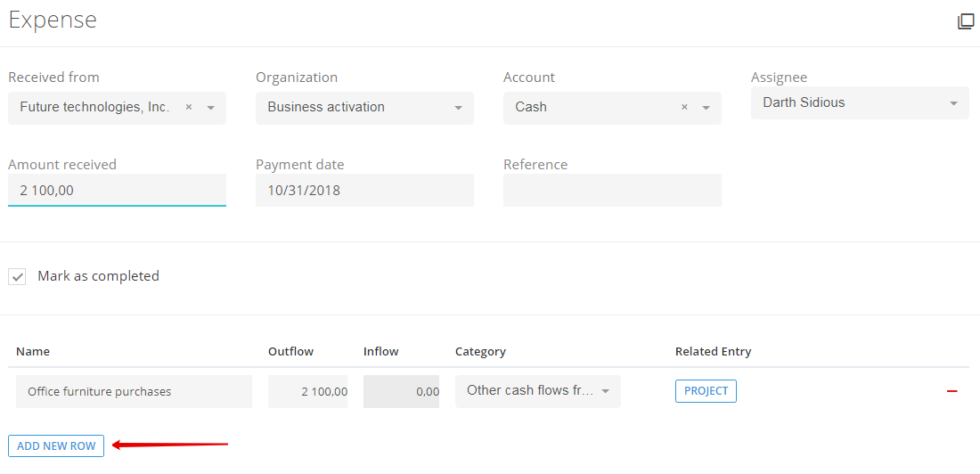Remove the row with the red minus icon
Screen dimensions: 980x474
(x=951, y=391)
